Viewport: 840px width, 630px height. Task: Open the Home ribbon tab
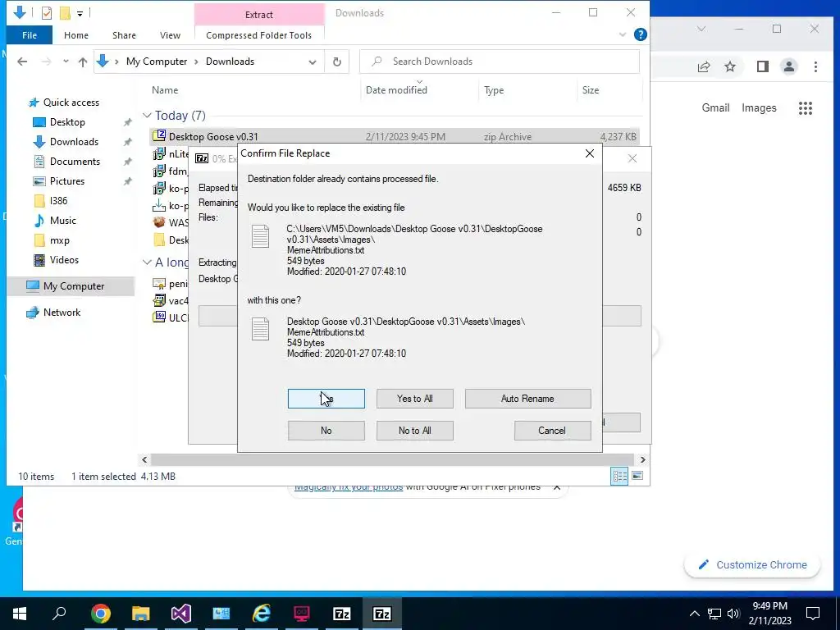[76, 35]
